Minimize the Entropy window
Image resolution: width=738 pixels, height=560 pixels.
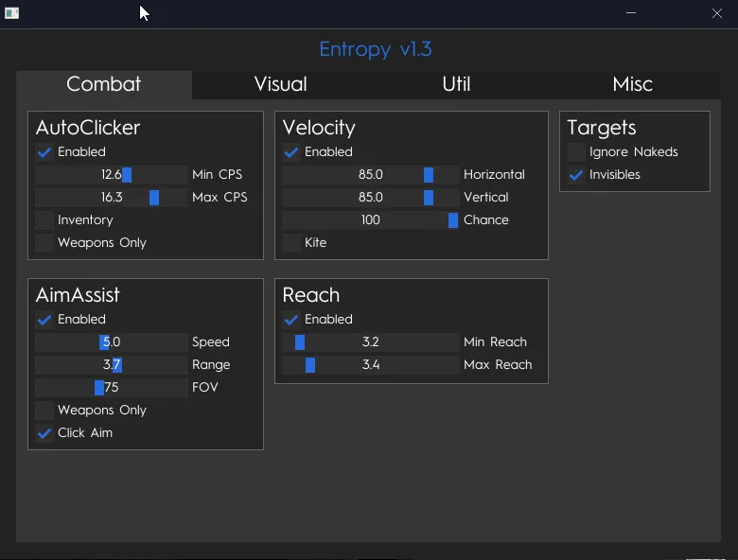(631, 13)
